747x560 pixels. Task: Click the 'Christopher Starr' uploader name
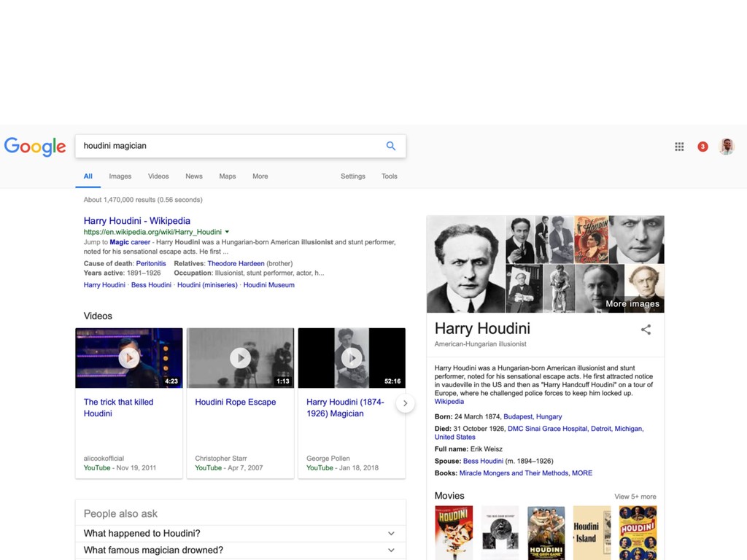pos(221,458)
